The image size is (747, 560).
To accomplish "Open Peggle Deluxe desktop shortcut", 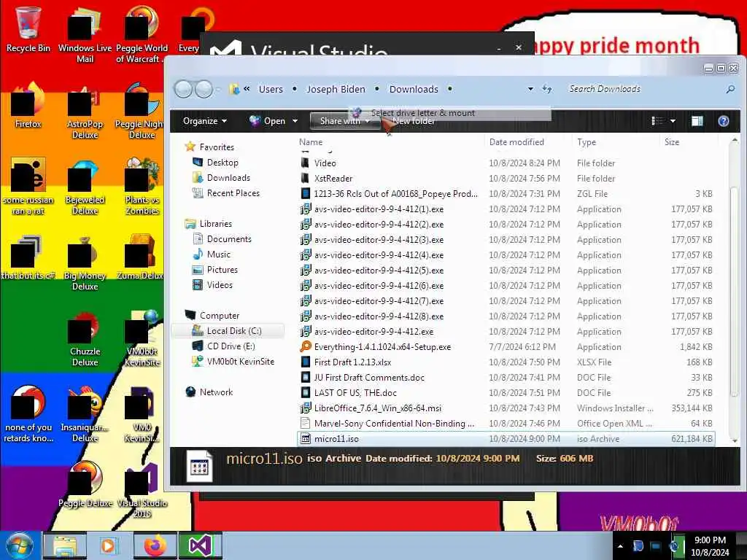I will (85, 484).
